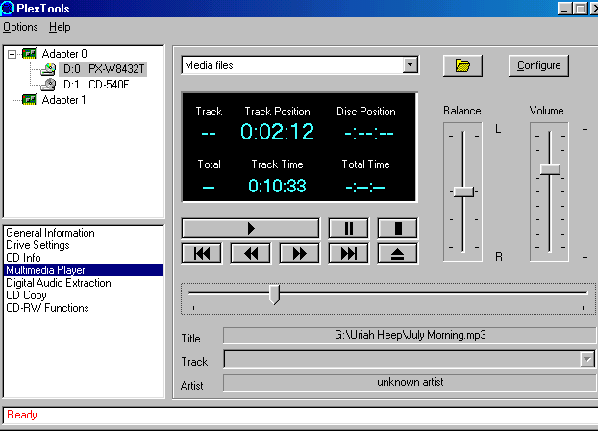This screenshot has width=598, height=431.
Task: Select drive D:1 CD-540E
Action: click(x=96, y=84)
